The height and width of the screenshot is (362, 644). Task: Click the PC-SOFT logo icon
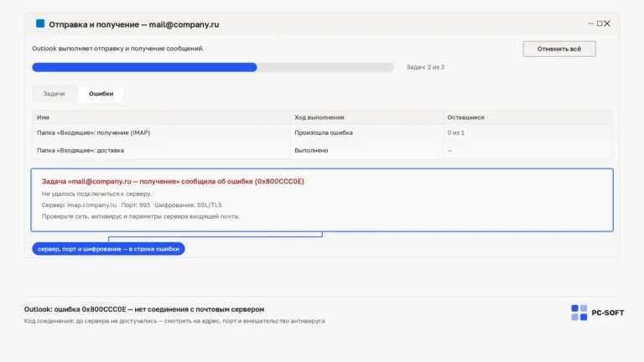point(579,313)
